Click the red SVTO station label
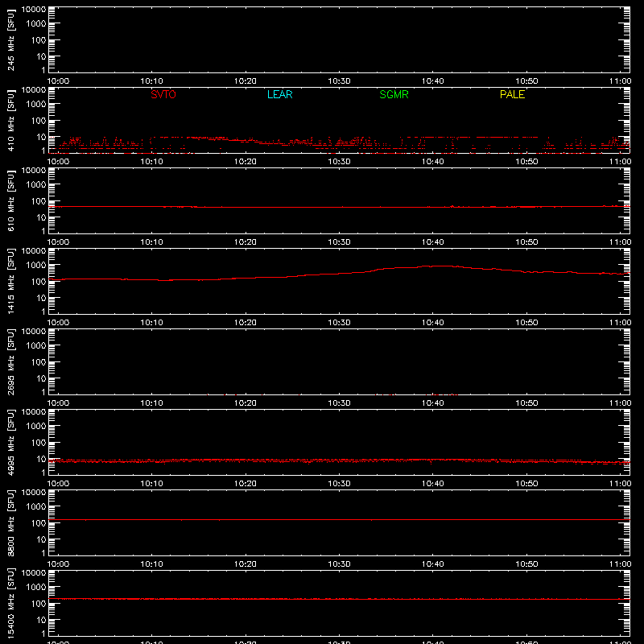The width and height of the screenshot is (644, 644). (163, 94)
